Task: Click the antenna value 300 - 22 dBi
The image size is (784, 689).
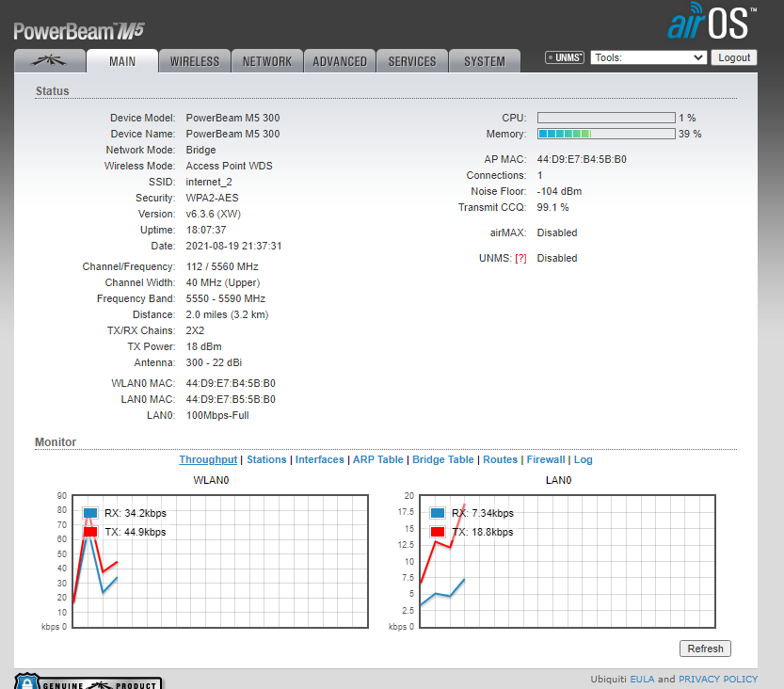Action: [214, 362]
